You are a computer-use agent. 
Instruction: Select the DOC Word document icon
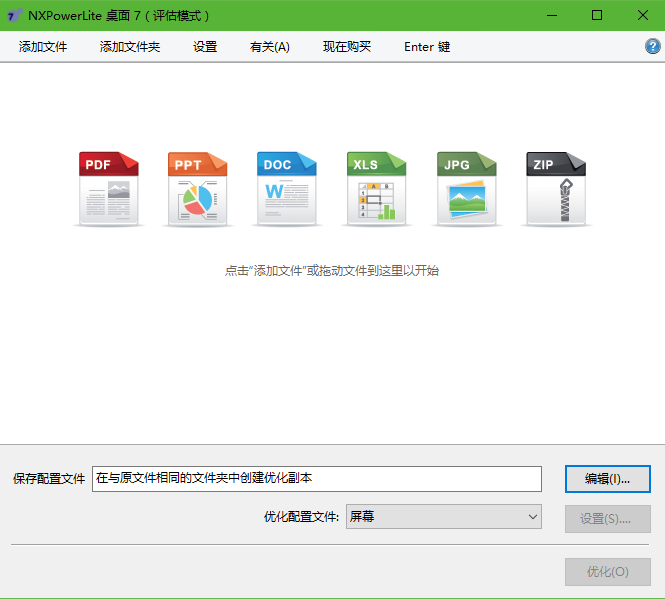[287, 188]
